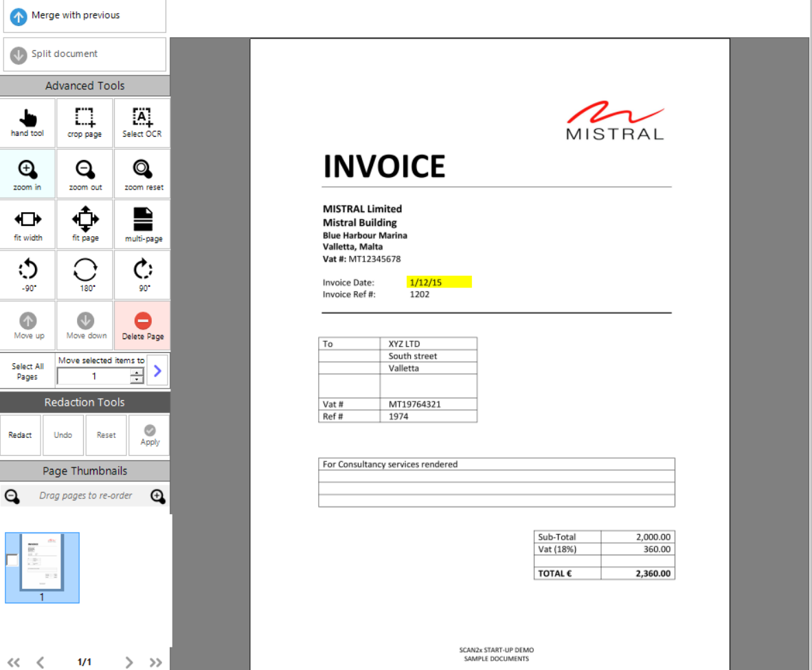Fit the page to width
The width and height of the screenshot is (812, 670).
(27, 224)
